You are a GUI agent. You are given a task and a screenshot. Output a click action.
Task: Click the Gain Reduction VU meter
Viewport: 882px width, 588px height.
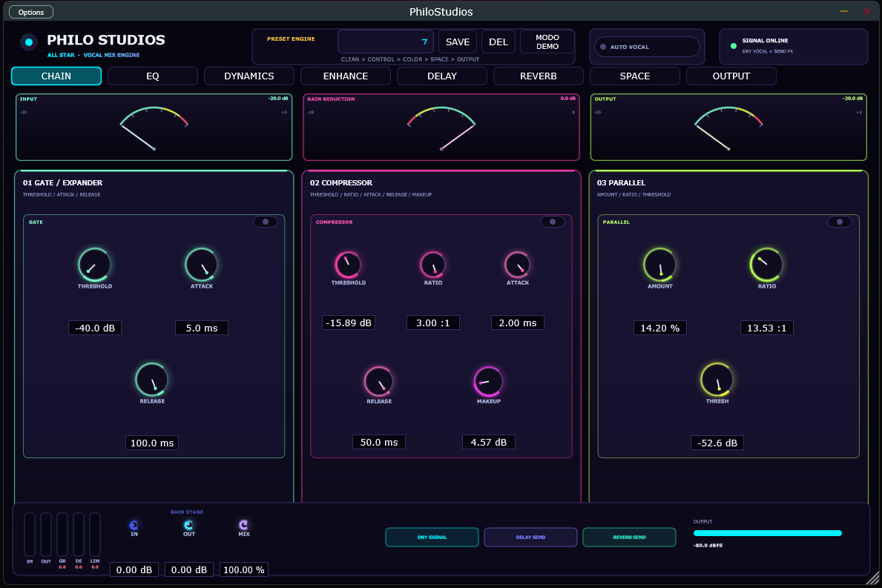441,127
